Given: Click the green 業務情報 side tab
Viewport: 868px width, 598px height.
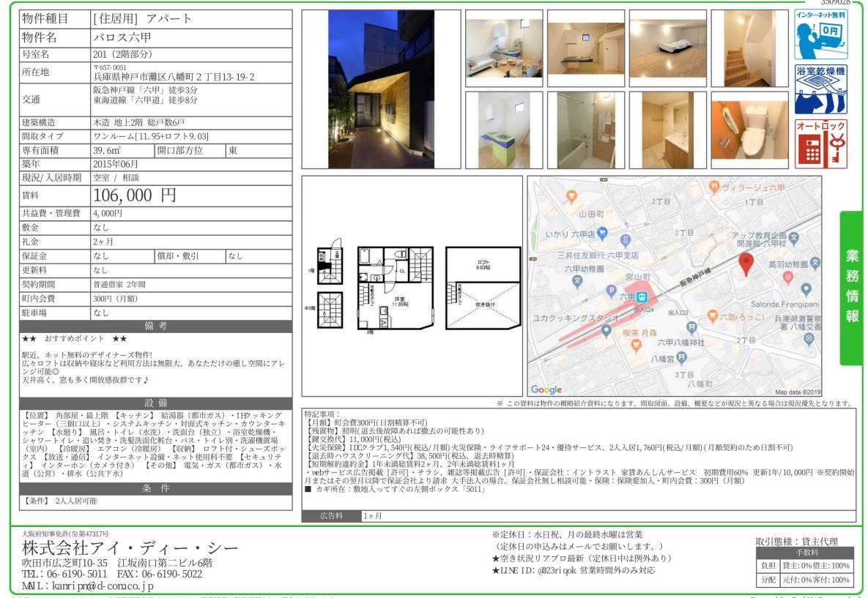Looking at the screenshot, I should pos(851,288).
